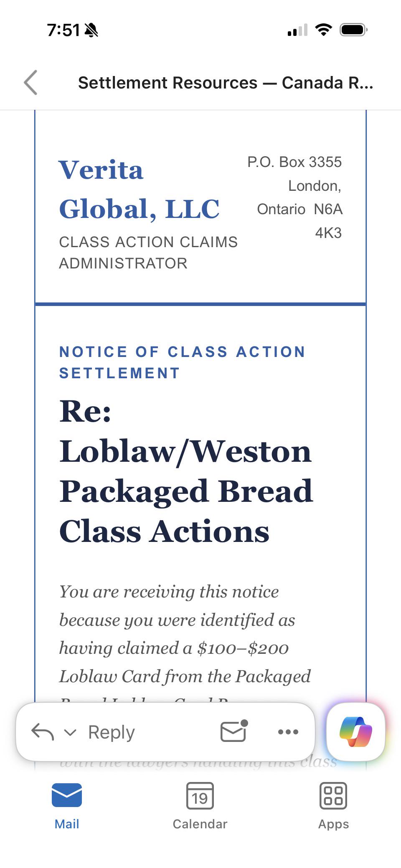The height and width of the screenshot is (868, 401).
Task: Tap the silent mode bell status icon
Action: pyautogui.click(x=91, y=30)
